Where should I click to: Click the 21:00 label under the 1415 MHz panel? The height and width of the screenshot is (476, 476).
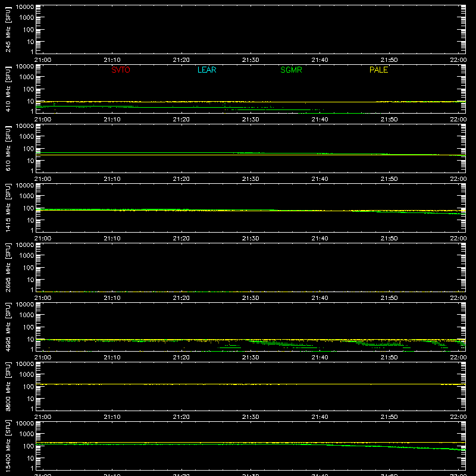[x=43, y=239]
